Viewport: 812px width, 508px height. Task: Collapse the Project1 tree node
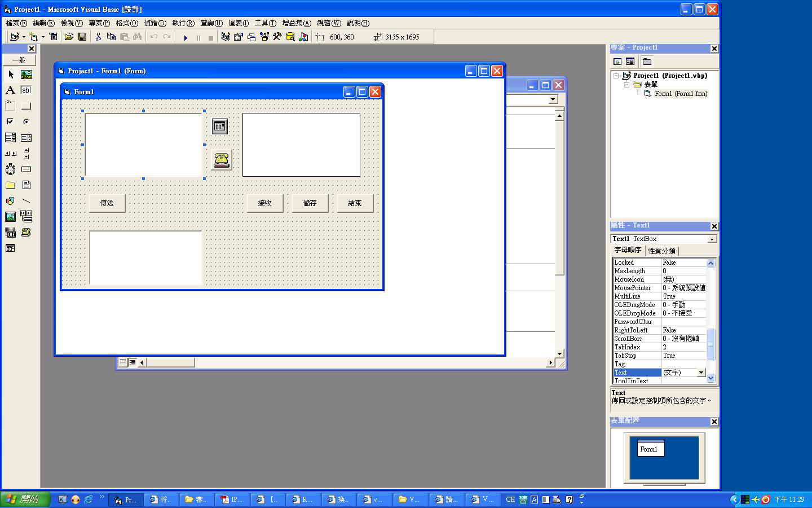(x=616, y=76)
